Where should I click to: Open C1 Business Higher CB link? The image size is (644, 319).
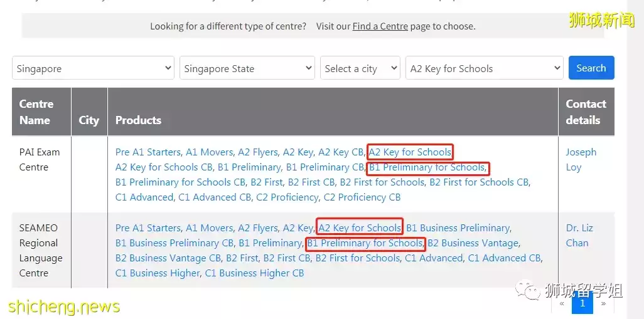point(254,273)
